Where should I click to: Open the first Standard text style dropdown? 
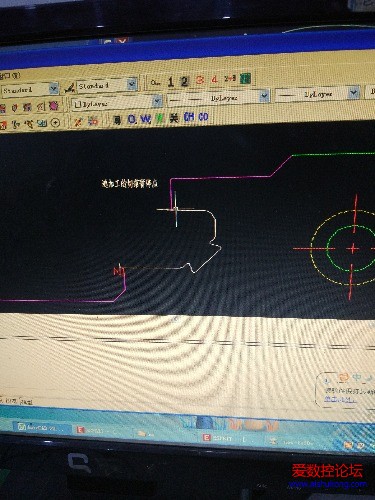pos(53,89)
